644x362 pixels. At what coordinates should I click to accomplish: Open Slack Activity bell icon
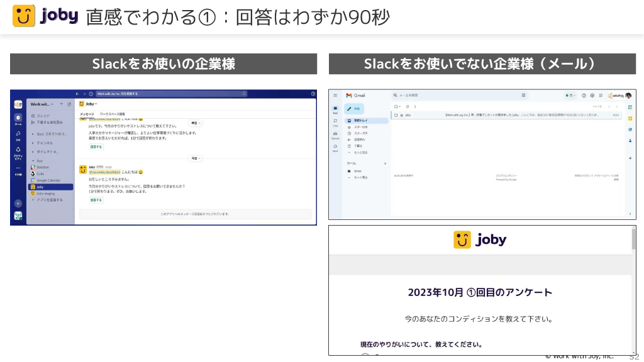click(18, 151)
